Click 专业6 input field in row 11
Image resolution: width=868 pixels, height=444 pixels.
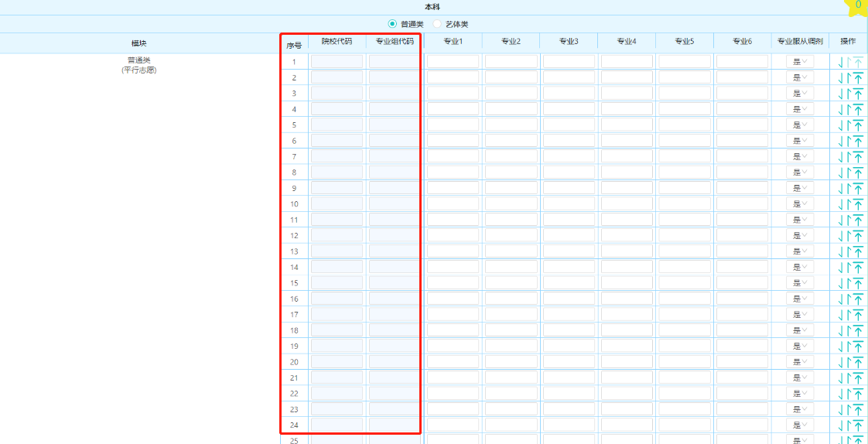tap(742, 220)
